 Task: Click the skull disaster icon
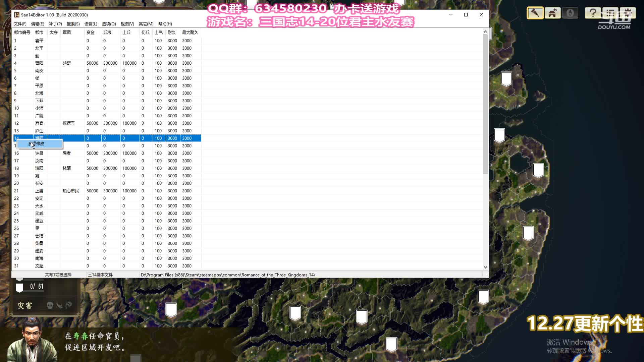[x=50, y=305]
